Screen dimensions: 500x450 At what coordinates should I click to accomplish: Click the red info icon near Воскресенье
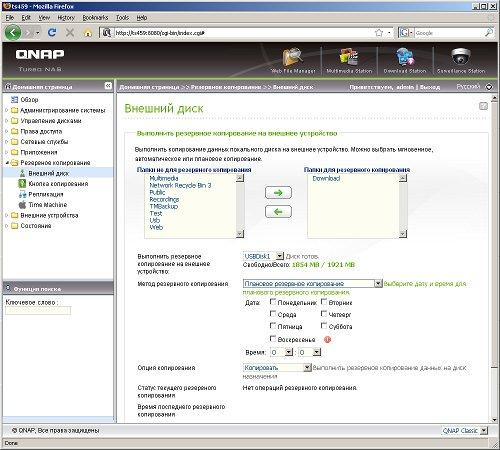point(327,340)
